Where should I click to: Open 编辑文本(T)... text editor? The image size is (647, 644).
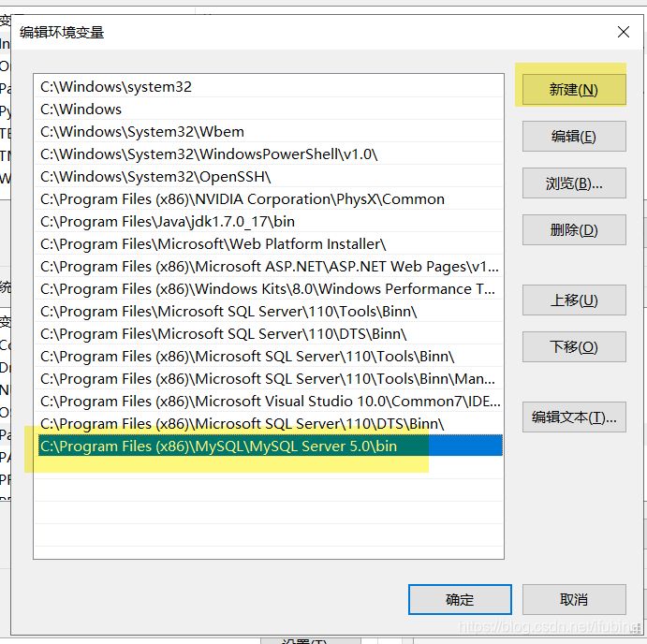574,417
